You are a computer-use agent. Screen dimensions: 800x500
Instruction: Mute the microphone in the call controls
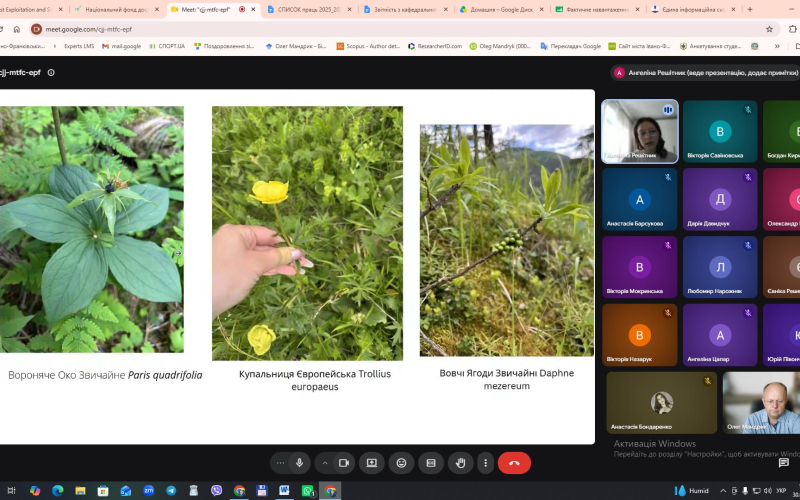[x=299, y=463]
